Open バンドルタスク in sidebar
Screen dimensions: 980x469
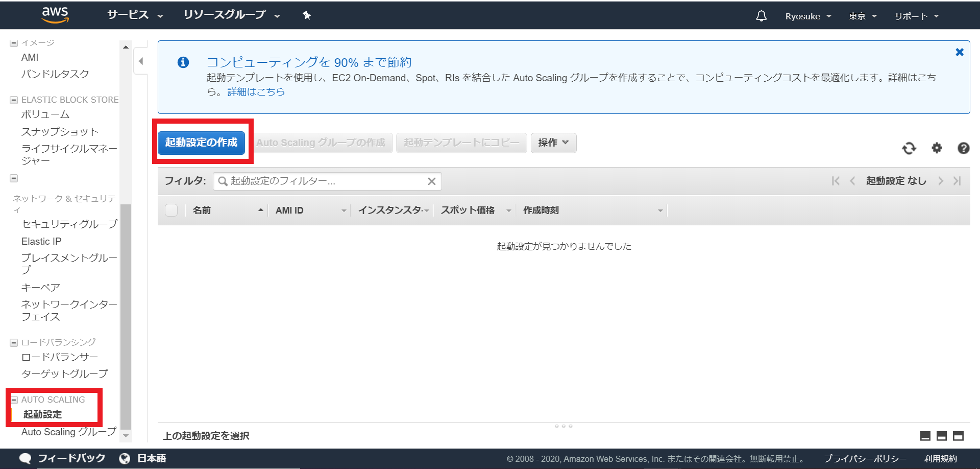click(55, 75)
